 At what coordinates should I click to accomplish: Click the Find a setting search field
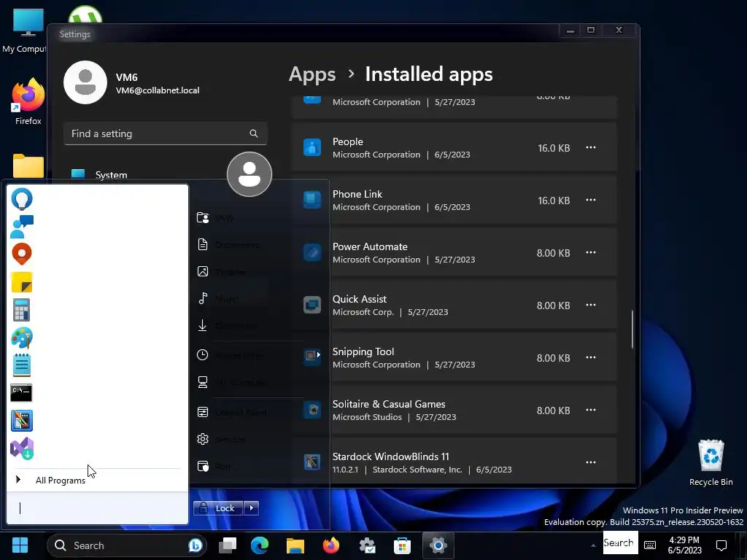click(x=165, y=133)
